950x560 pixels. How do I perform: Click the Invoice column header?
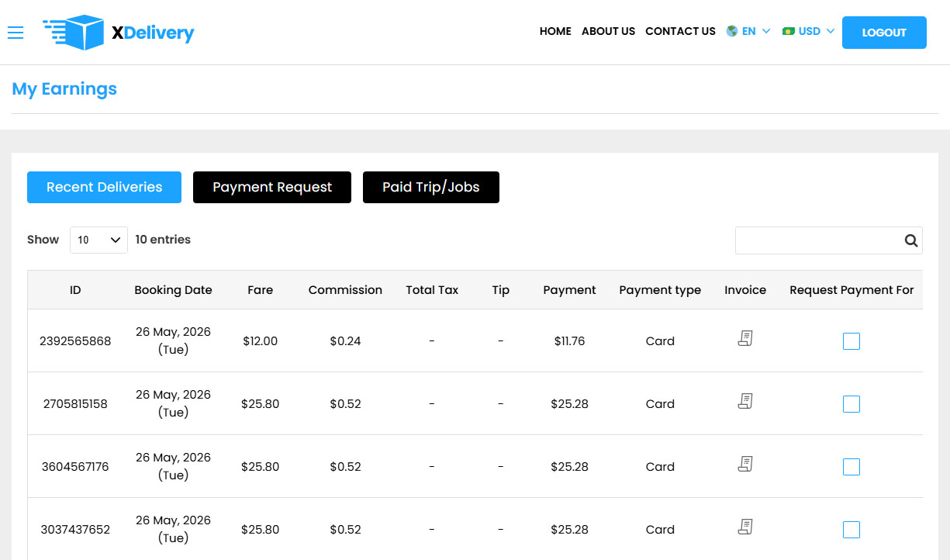[745, 290]
